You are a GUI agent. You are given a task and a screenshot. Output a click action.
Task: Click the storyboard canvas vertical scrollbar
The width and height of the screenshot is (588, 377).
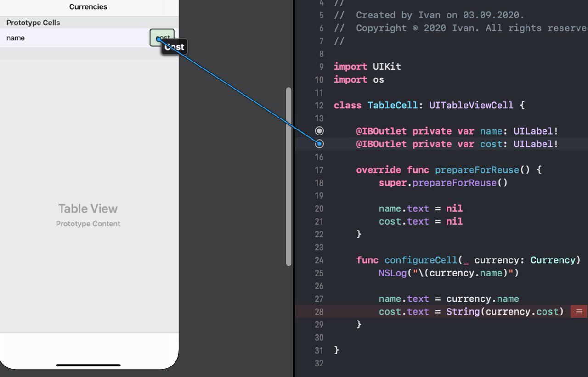pyautogui.click(x=288, y=177)
